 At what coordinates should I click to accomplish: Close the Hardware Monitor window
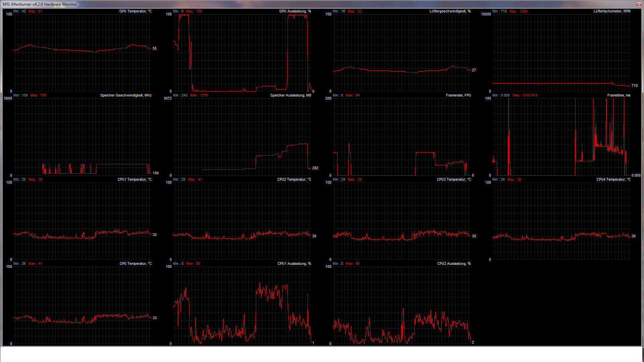[x=639, y=4]
